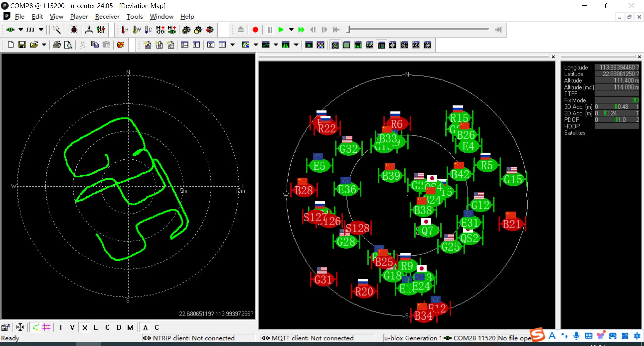This screenshot has width=644, height=346.
Task: Open the Tools menu
Action: pyautogui.click(x=135, y=17)
